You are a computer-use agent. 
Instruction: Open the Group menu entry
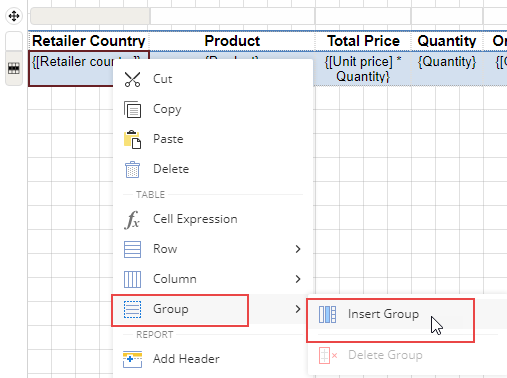click(x=213, y=309)
